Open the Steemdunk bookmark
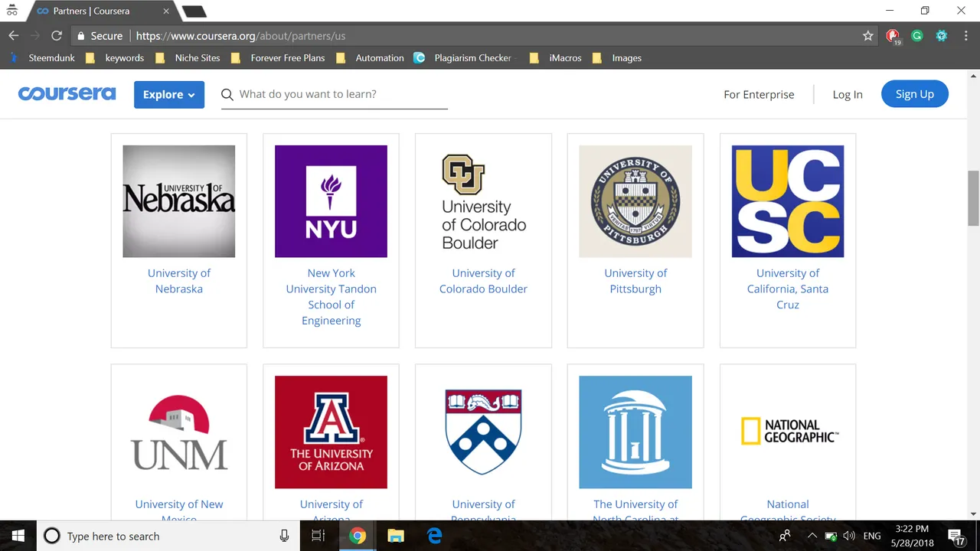Screen dimensions: 980x551 click(44, 58)
